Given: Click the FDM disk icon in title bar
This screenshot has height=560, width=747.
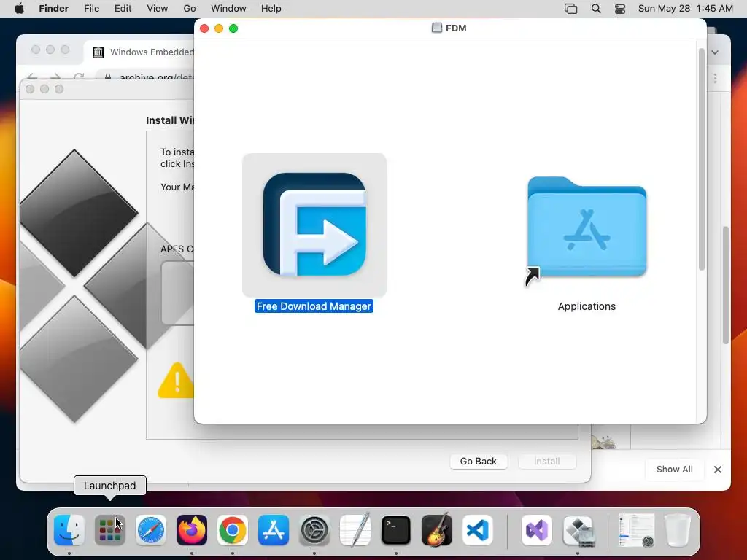Looking at the screenshot, I should [x=436, y=28].
